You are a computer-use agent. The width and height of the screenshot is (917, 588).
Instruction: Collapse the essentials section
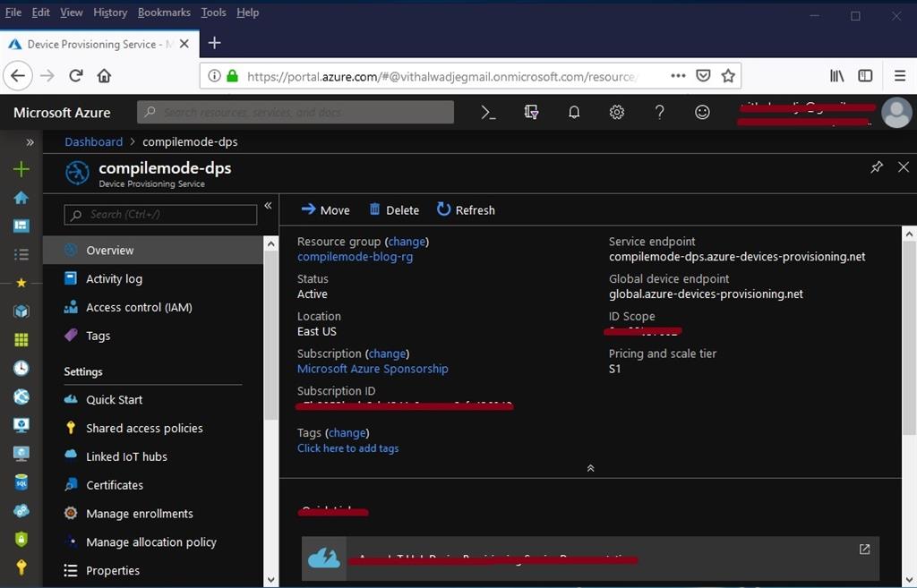click(x=590, y=467)
